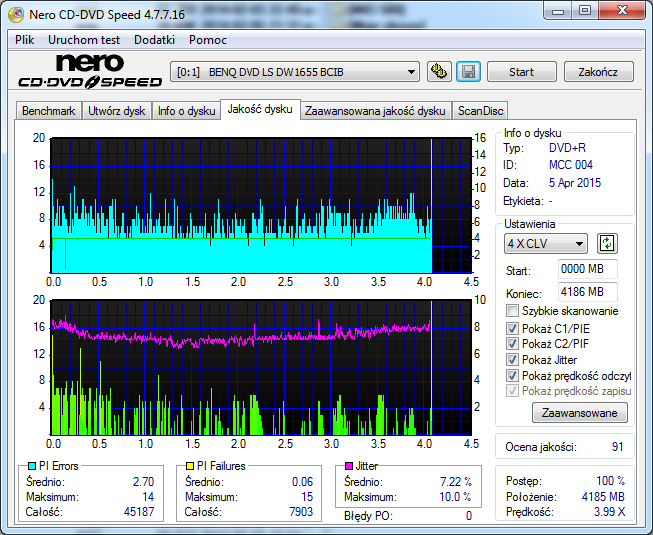Click the yellow PI Failures color swatch
Screen dimensions: 653x535
[x=190, y=466]
